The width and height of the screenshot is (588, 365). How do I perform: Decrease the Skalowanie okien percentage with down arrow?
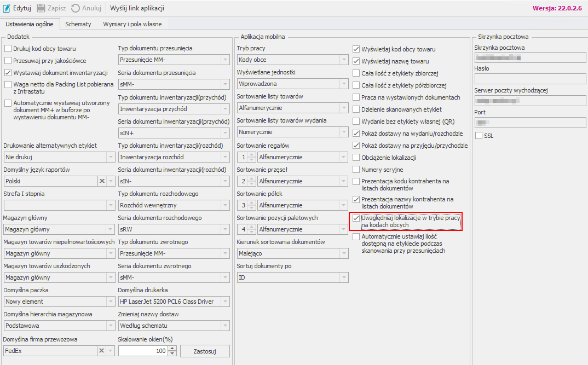[x=172, y=354]
